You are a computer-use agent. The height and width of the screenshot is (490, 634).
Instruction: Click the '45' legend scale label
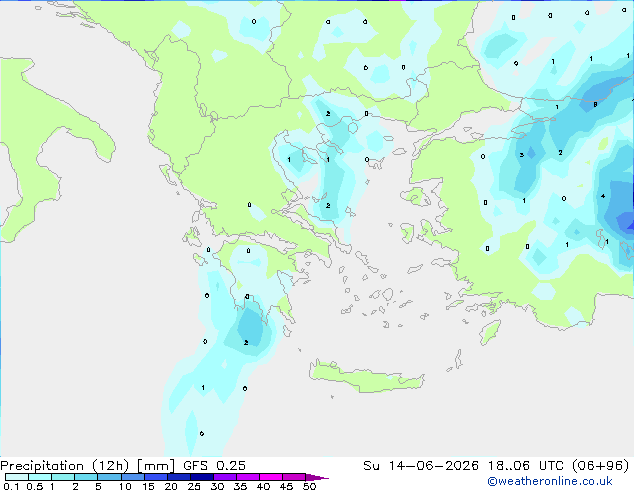[286, 486]
